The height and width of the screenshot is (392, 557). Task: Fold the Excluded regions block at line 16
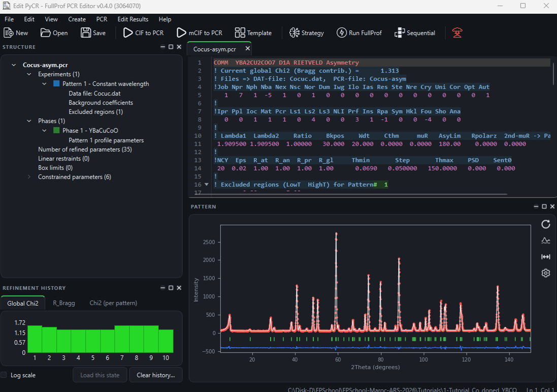point(206,184)
